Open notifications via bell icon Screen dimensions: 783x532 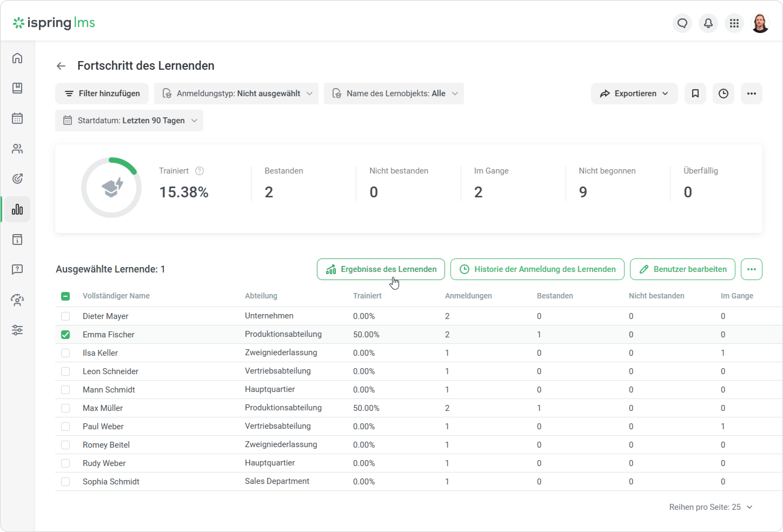708,23
